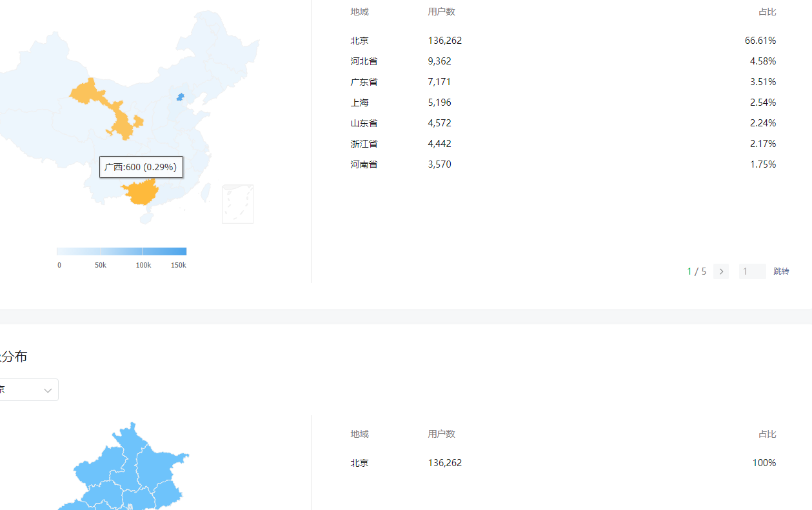Click the 1.75% share value
Screen dimensions: 812x510
[x=763, y=164]
